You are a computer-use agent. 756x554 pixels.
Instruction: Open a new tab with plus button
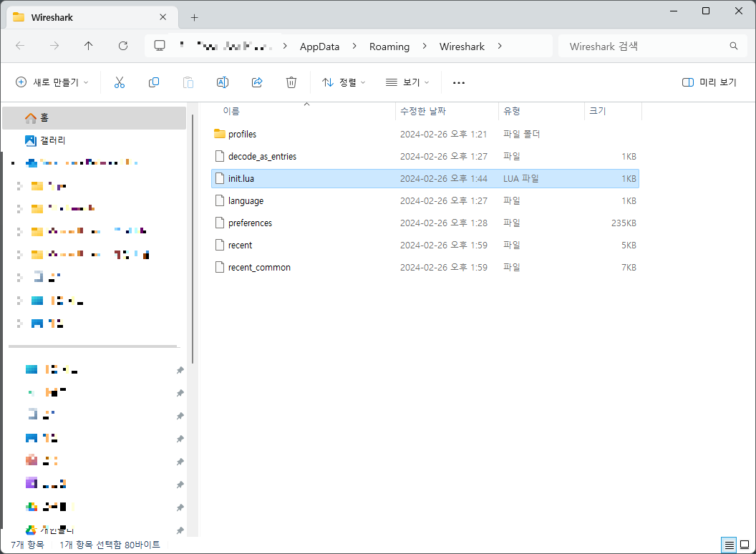pos(194,17)
